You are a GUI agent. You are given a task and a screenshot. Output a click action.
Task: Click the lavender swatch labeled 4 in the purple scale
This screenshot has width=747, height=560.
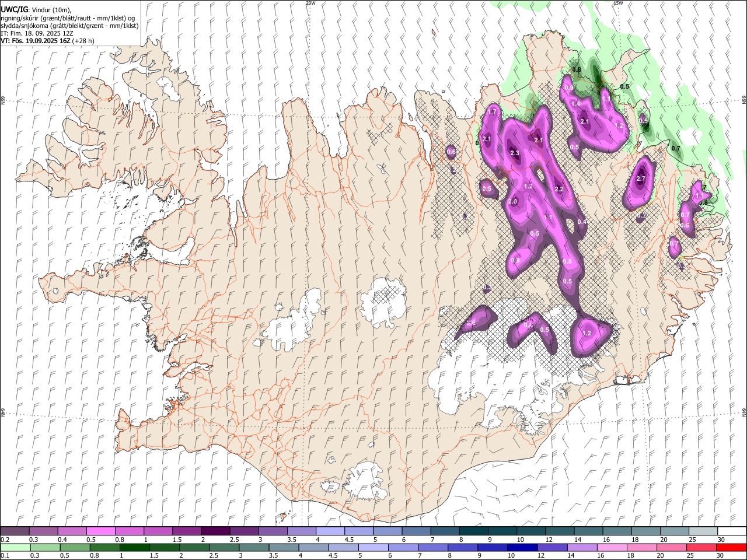pos(330,531)
